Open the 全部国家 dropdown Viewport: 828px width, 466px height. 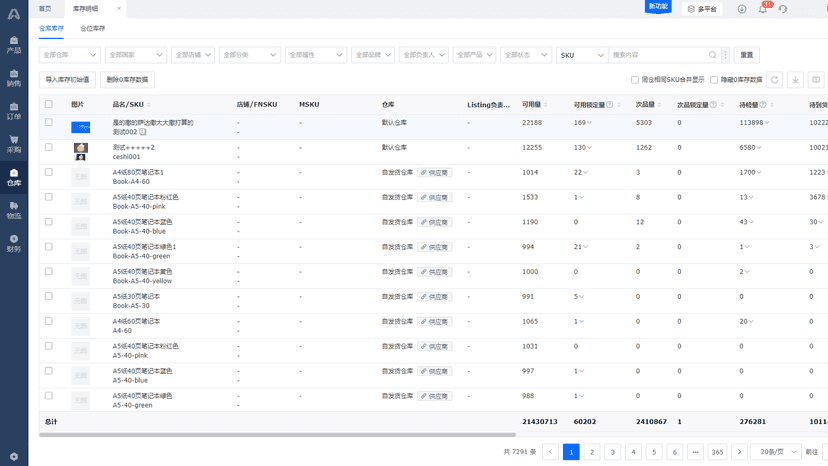click(x=136, y=55)
